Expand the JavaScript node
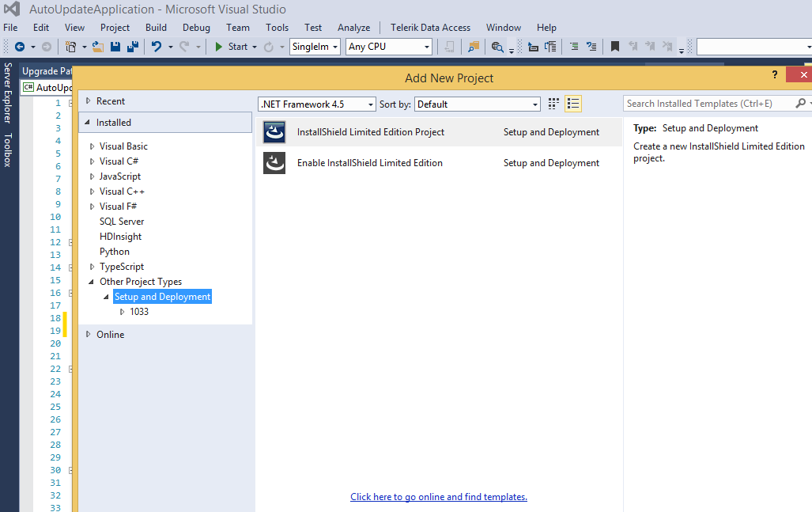The width and height of the screenshot is (812, 512). click(x=93, y=176)
